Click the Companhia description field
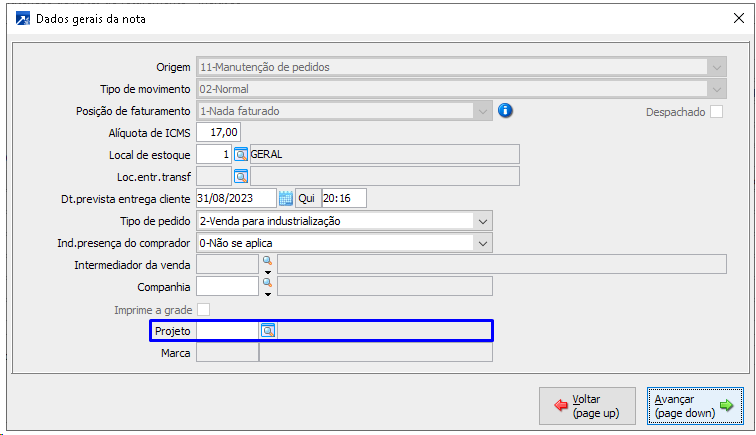Image resolution: width=756 pixels, height=435 pixels. coord(385,286)
